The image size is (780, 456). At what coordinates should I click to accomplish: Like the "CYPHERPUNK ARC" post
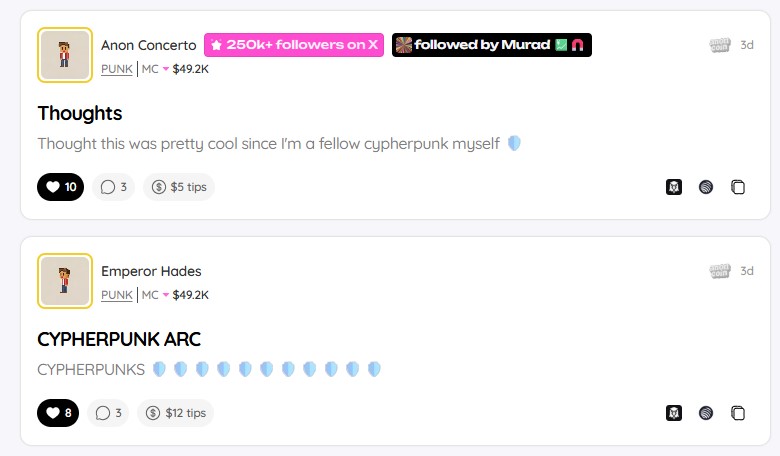coord(58,412)
